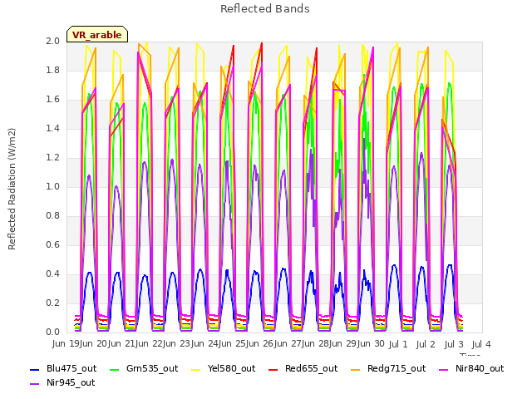Click the 0.0 y-axis tick label
The height and width of the screenshot is (399, 532).
pyautogui.click(x=52, y=332)
